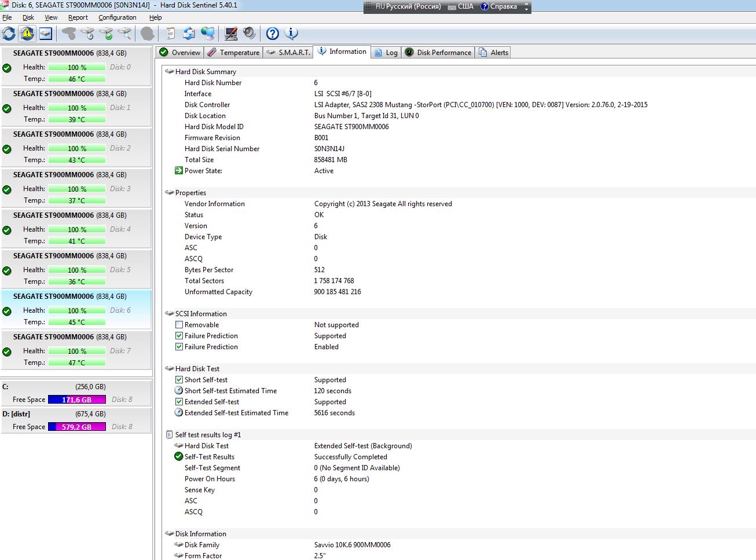Click the Refresh disk information toolbar icon

(x=9, y=34)
